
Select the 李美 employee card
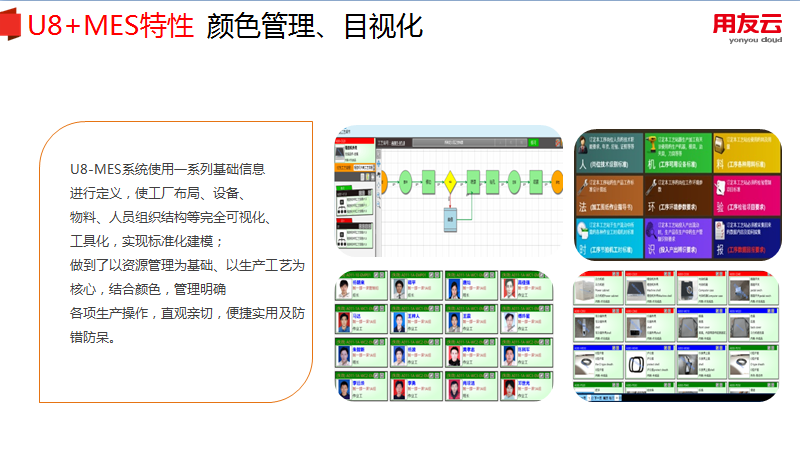point(416,386)
